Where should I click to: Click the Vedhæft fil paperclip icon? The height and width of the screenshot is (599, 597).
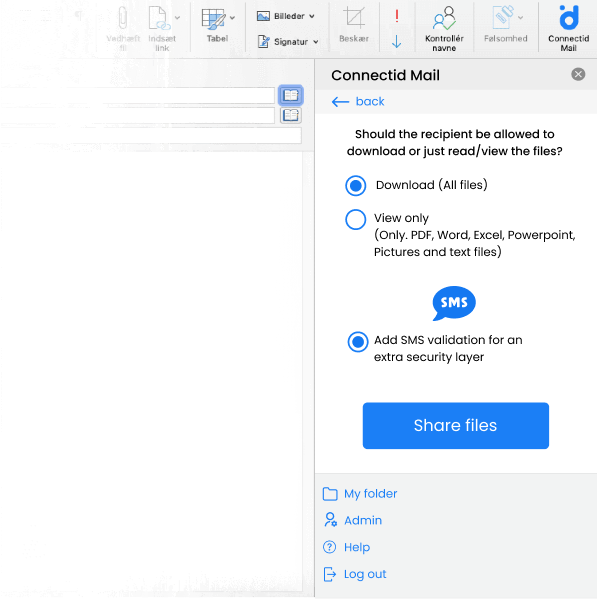tap(123, 18)
